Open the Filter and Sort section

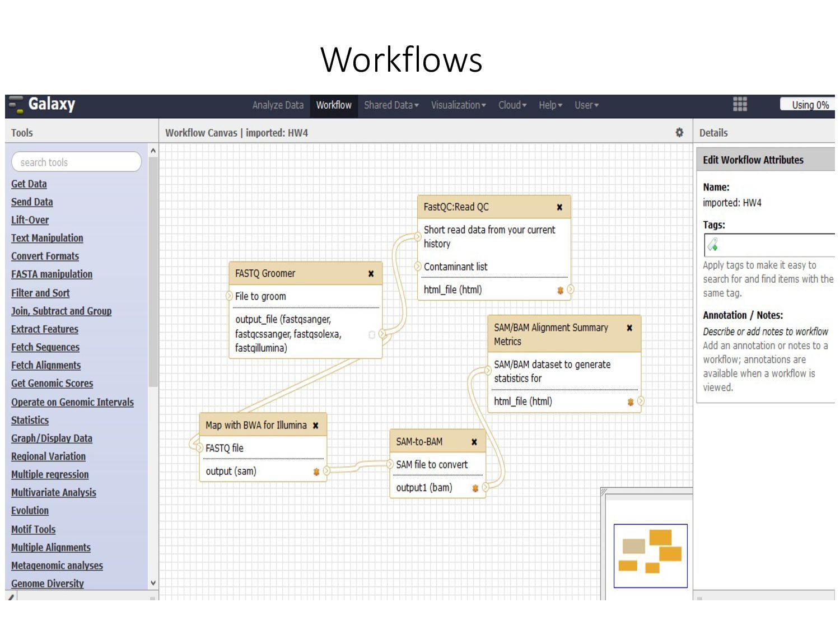point(40,293)
